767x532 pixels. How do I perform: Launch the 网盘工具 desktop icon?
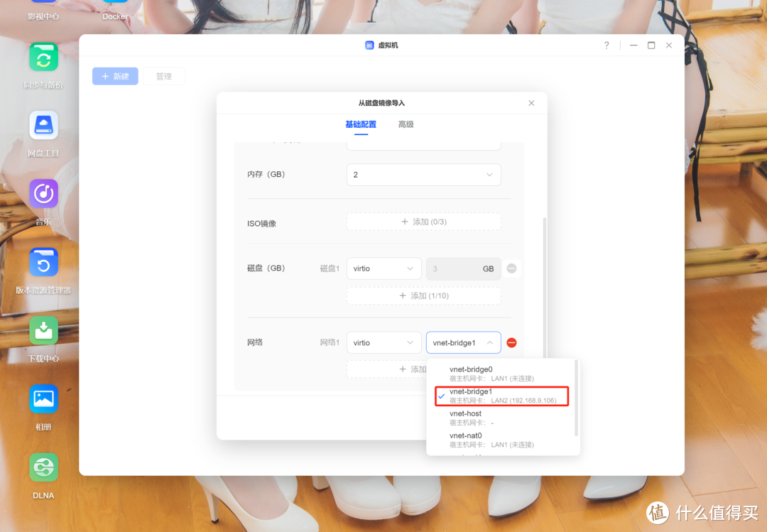[x=43, y=126]
